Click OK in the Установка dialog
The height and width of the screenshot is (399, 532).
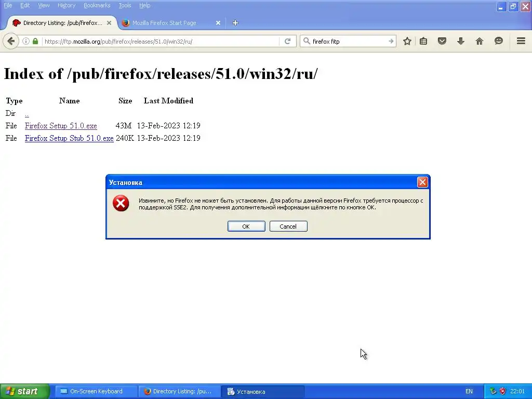(x=246, y=227)
